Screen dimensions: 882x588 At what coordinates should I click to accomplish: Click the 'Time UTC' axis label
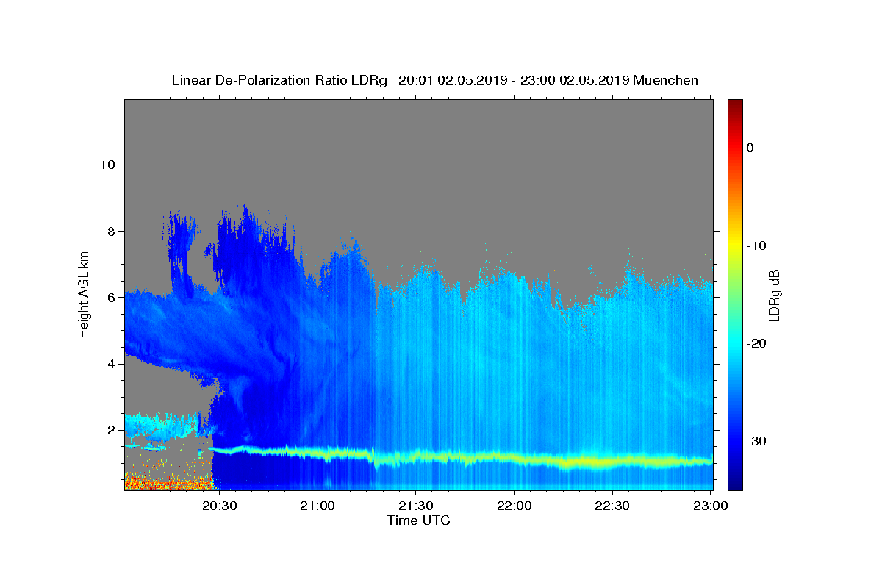[x=418, y=520]
